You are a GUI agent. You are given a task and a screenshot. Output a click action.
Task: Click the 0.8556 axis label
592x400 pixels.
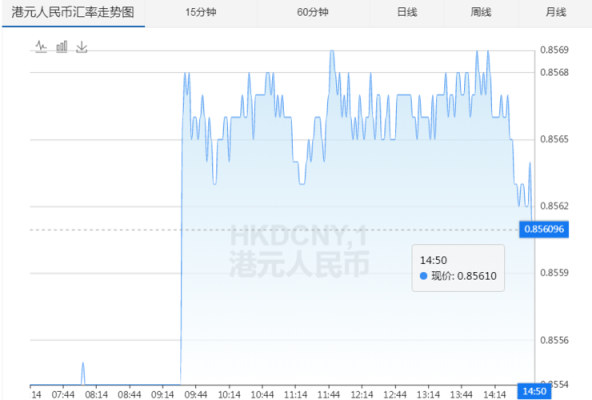point(554,340)
